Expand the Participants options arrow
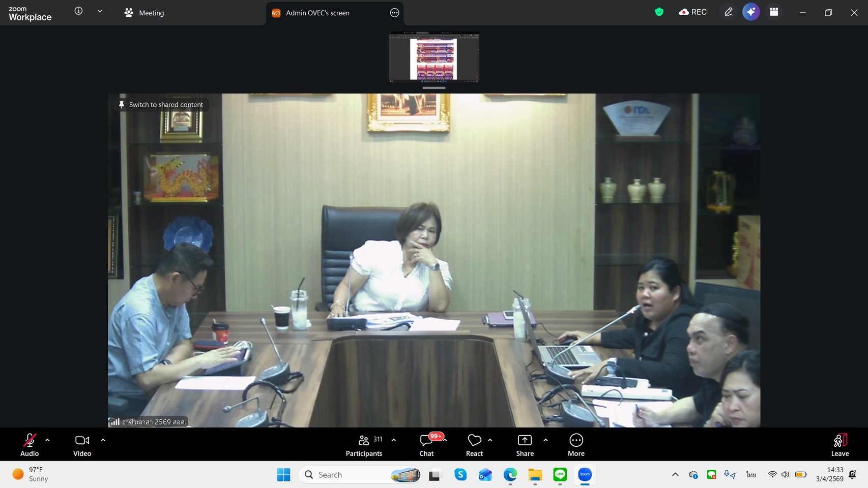This screenshot has width=868, height=488. pos(394,440)
